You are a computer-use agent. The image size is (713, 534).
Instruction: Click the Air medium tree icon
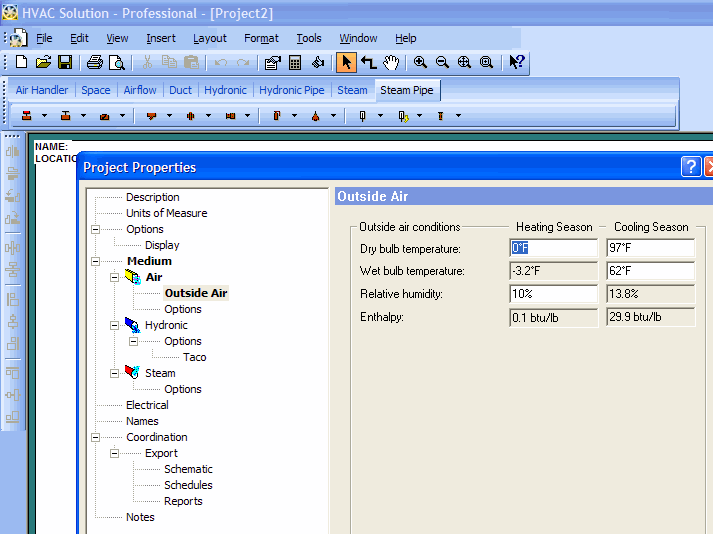pyautogui.click(x=133, y=277)
